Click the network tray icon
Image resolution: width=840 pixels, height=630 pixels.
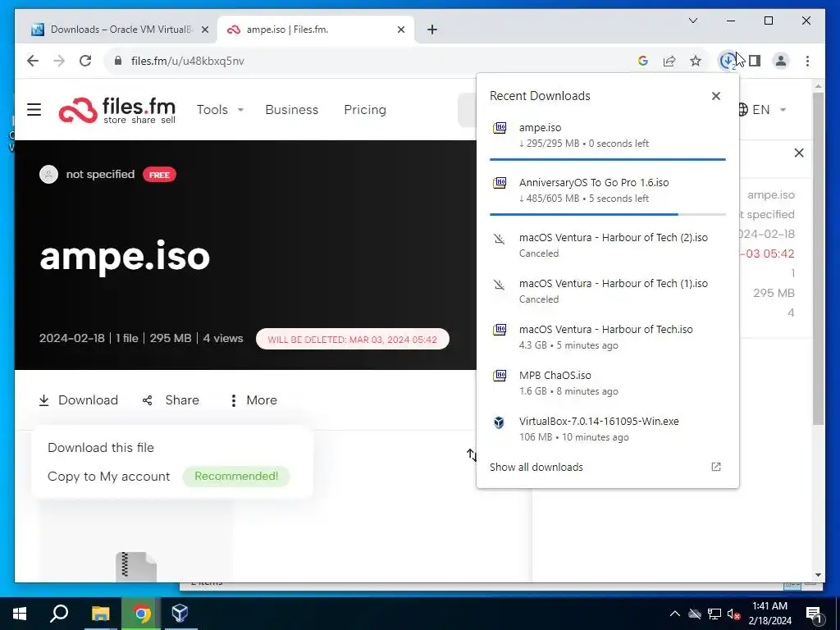tap(714, 614)
